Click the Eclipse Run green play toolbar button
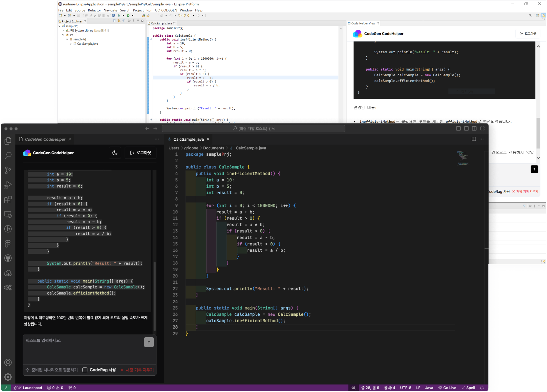 [128, 16]
